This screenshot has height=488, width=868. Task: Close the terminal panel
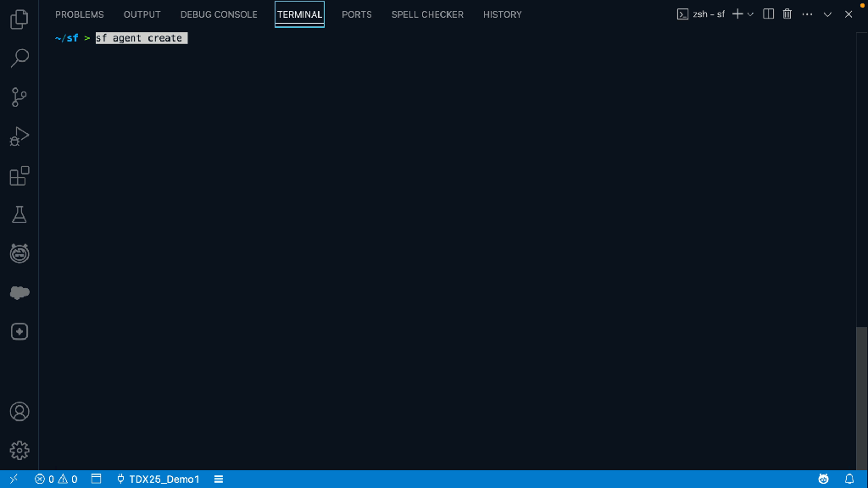pos(849,14)
